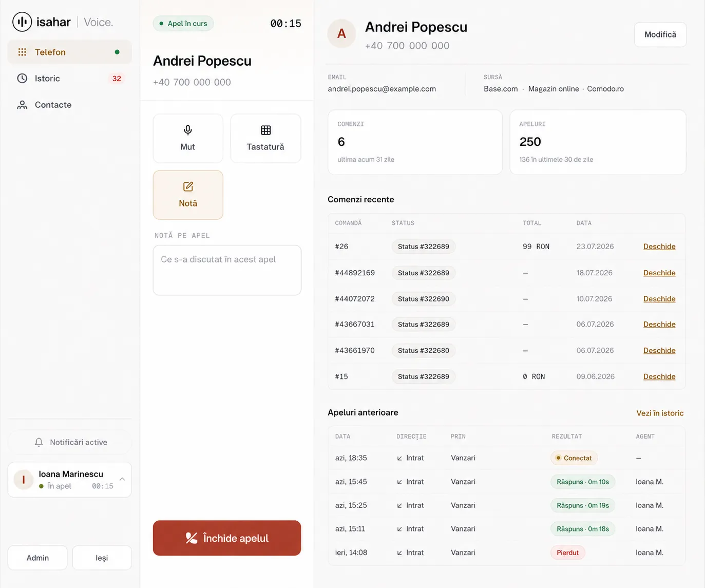This screenshot has width=705, height=588.
Task: Click incoming arrow icon for ieri, 14:08
Action: coord(399,553)
